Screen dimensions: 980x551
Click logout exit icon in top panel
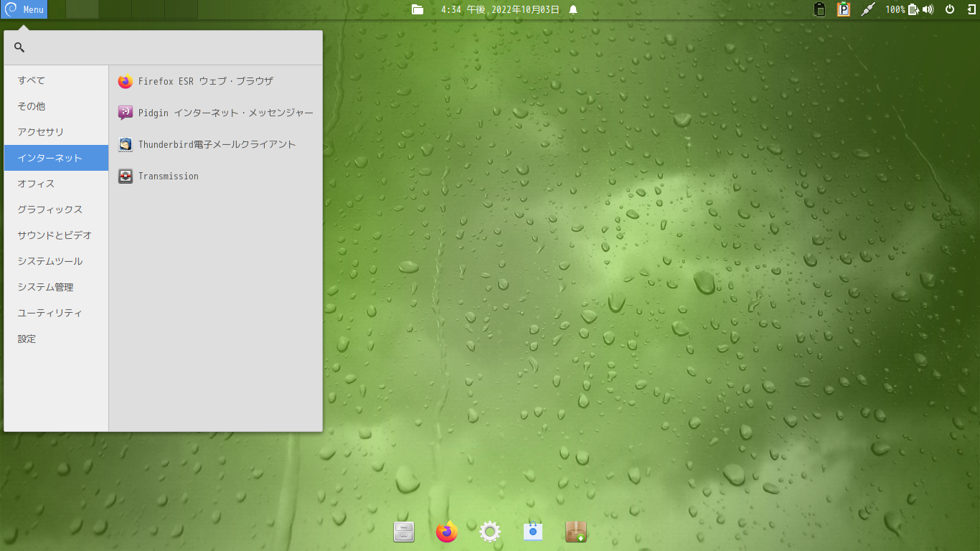[x=971, y=9]
